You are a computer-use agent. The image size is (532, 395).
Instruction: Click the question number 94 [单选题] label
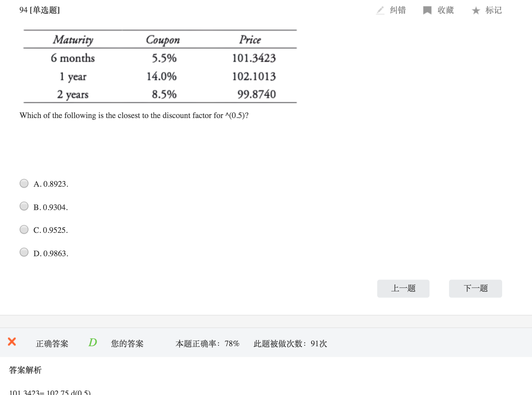tap(39, 10)
